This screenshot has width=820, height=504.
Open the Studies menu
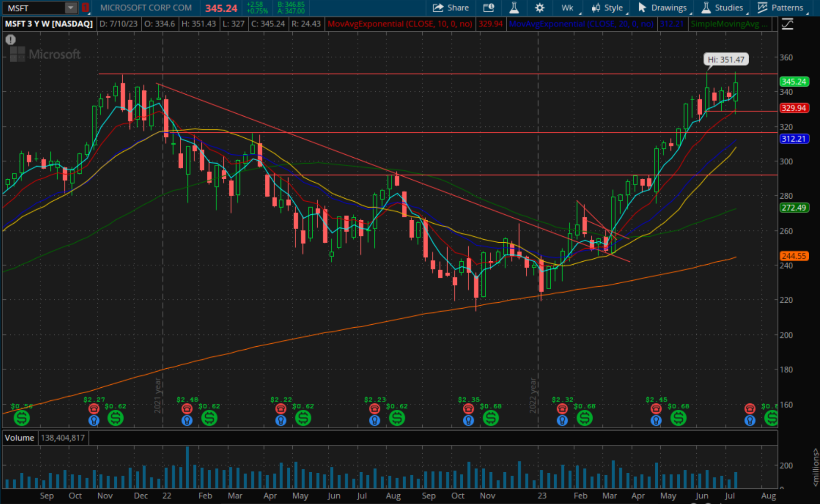[723, 8]
